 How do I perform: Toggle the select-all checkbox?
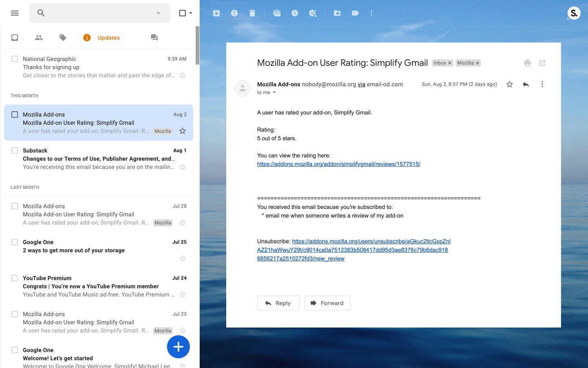click(183, 13)
